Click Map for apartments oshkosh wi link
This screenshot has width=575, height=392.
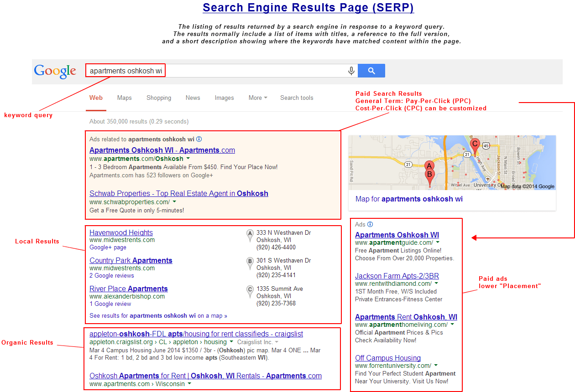[x=409, y=199]
